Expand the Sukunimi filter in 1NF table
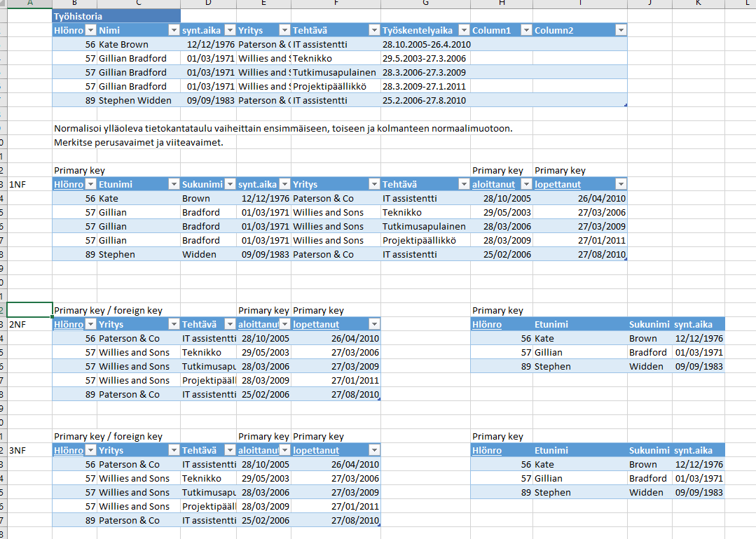This screenshot has height=539, width=756. pos(229,184)
